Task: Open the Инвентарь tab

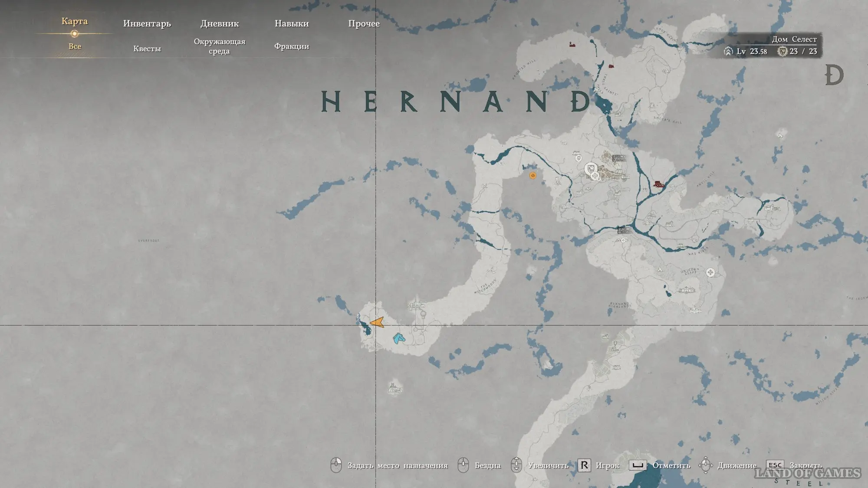Action: (x=147, y=23)
